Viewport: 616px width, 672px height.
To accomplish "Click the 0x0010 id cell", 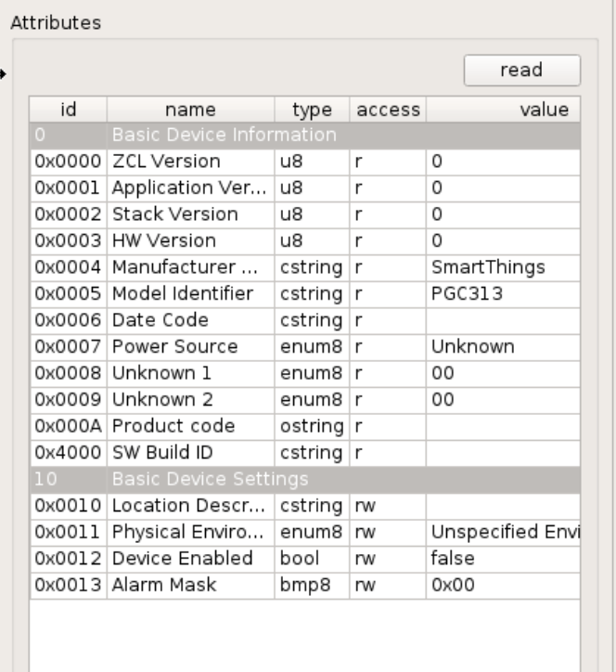I will [x=68, y=506].
